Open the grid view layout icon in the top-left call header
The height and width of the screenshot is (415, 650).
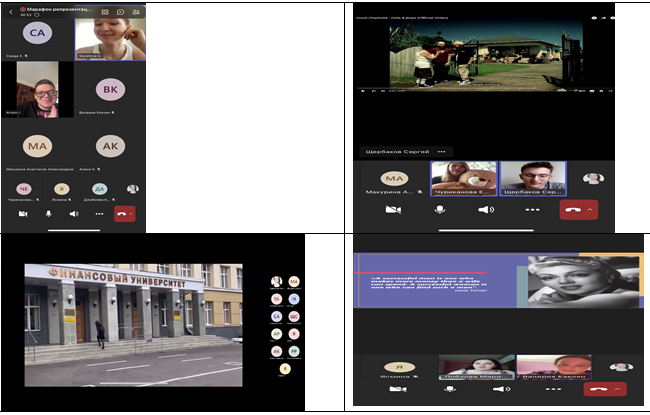(x=104, y=11)
